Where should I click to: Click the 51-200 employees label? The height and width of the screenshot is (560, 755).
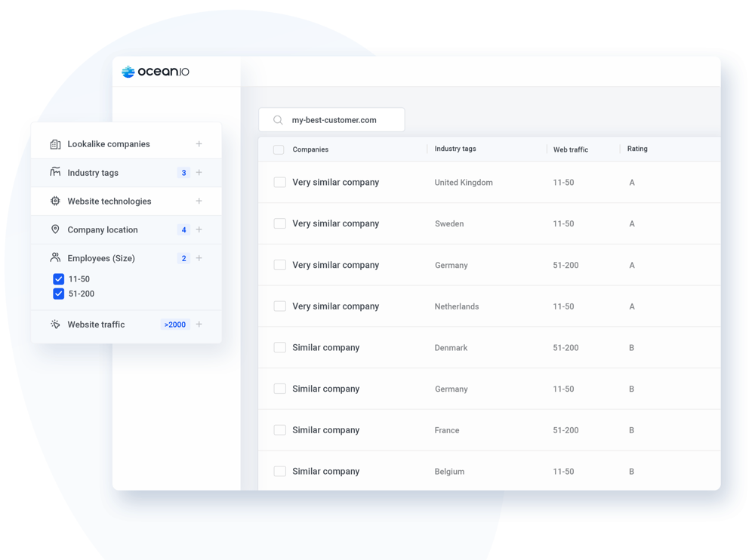point(82,294)
